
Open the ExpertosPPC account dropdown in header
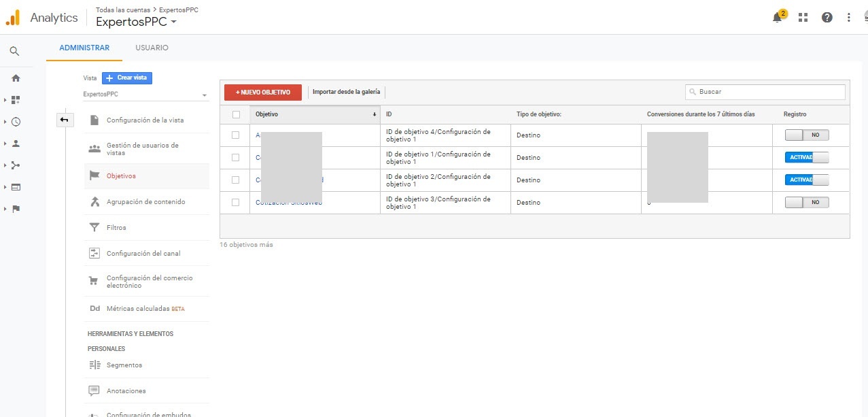click(x=137, y=22)
